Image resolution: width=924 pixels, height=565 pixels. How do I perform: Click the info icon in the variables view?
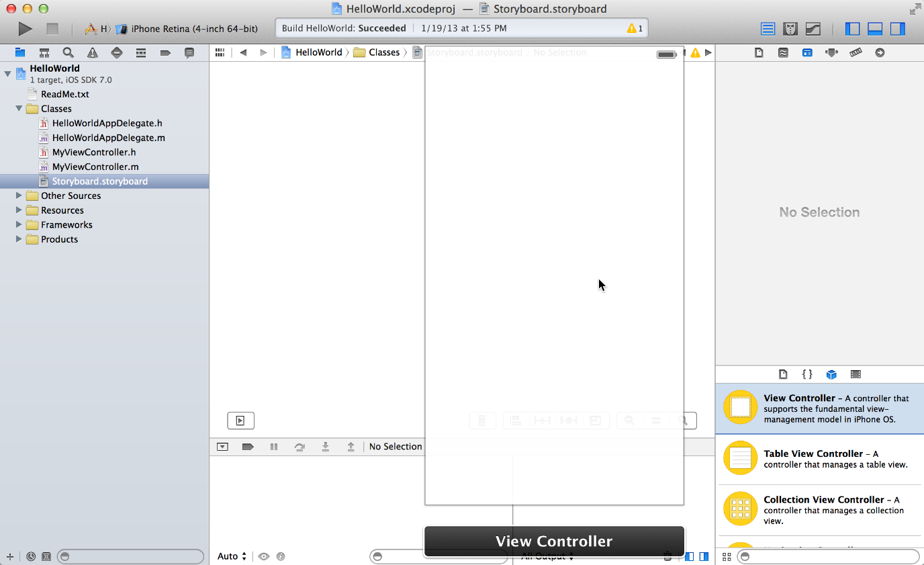coord(281,556)
